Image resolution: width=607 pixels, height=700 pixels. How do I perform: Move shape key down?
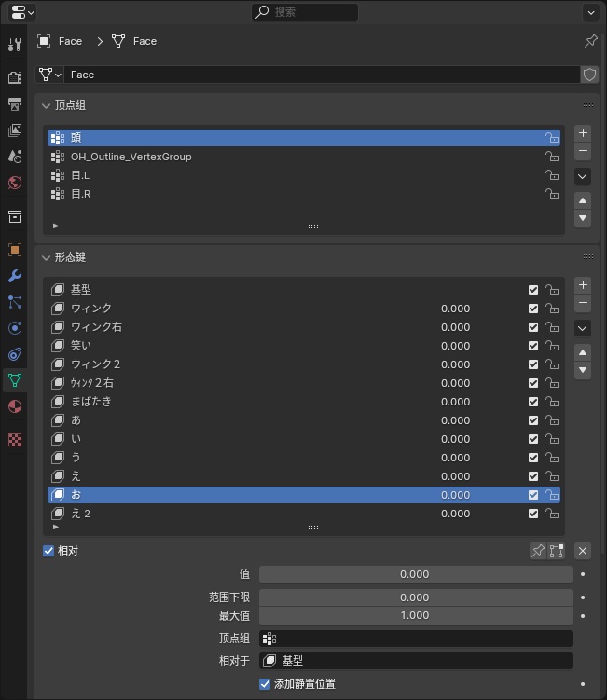583,371
